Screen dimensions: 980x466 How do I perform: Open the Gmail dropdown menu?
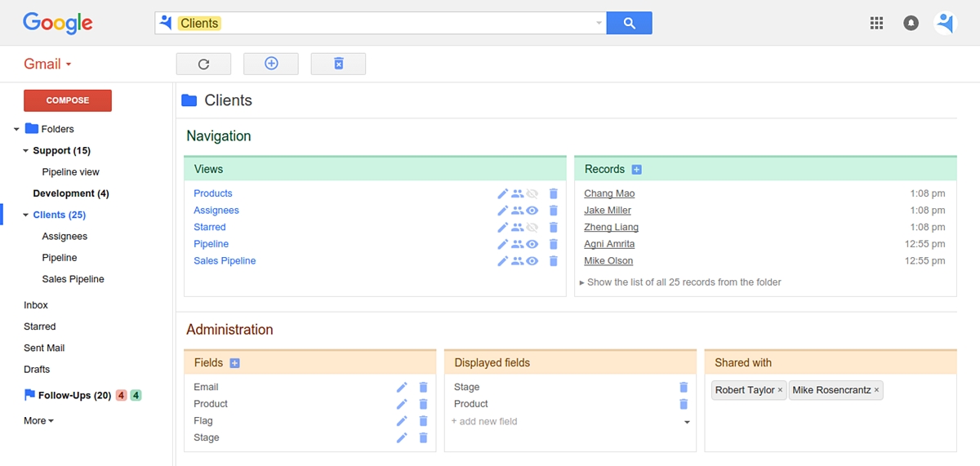click(47, 64)
